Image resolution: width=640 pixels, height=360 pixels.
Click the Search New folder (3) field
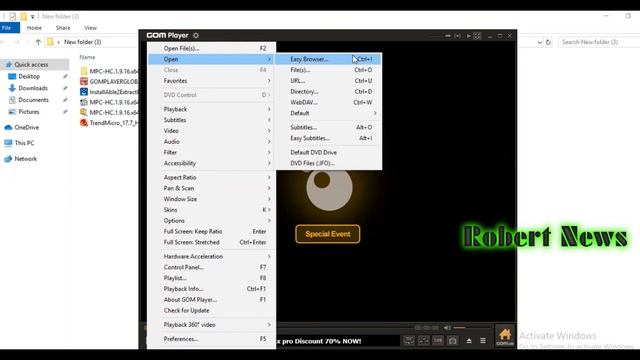click(598, 42)
